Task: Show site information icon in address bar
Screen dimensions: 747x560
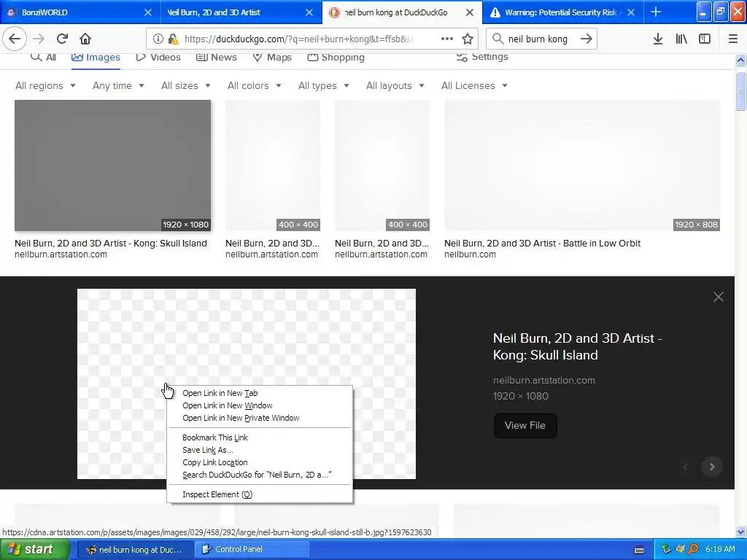Action: 158,39
